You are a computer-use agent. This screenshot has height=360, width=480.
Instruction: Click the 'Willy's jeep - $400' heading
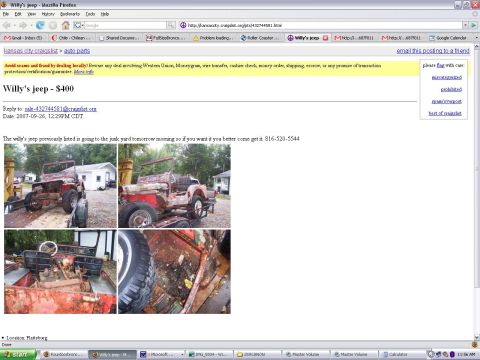click(38, 89)
